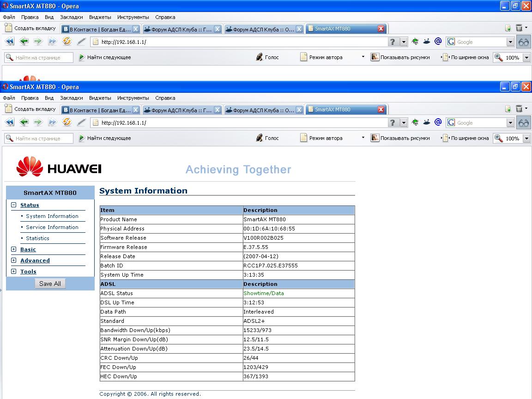Click the Showtime/Data ADSL status value

coord(263,293)
